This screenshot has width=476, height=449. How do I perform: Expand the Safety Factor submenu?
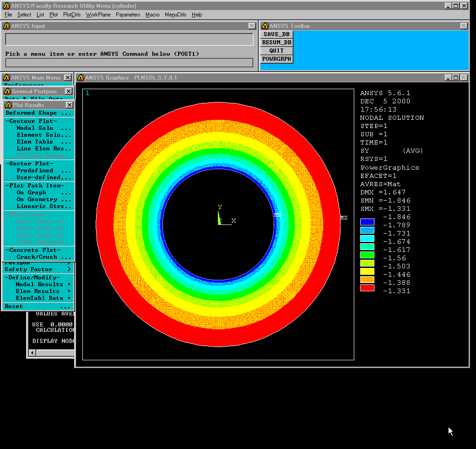point(38,269)
